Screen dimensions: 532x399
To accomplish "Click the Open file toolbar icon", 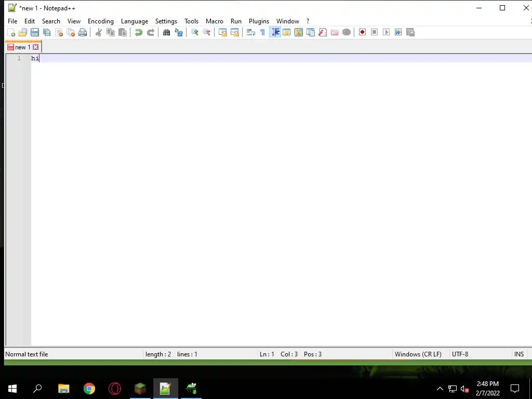I will pos(23,32).
